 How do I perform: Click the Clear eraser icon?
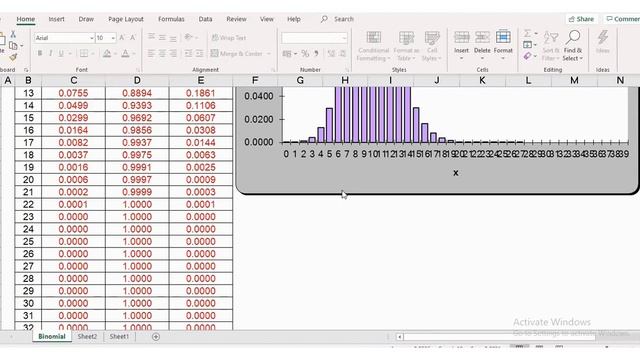pos(528,56)
